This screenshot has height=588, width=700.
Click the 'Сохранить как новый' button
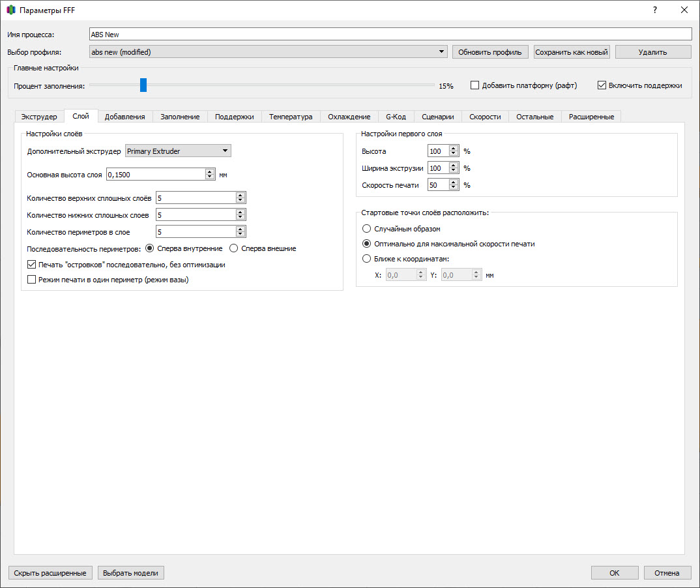pyautogui.click(x=572, y=51)
